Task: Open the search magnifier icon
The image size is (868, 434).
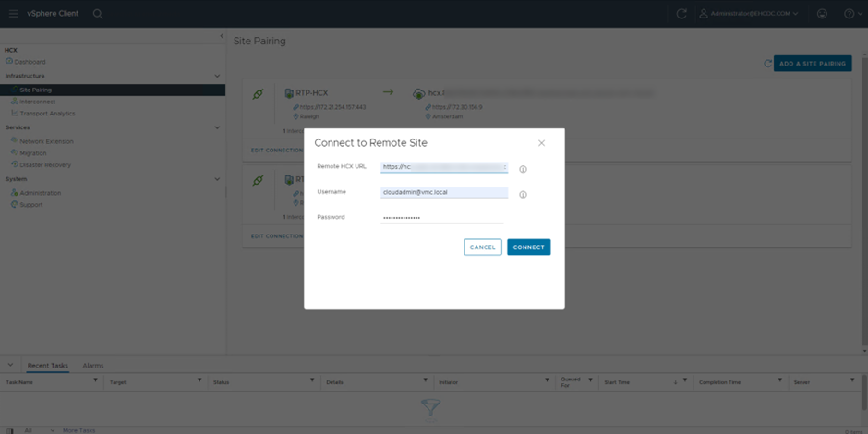Action: click(x=98, y=14)
